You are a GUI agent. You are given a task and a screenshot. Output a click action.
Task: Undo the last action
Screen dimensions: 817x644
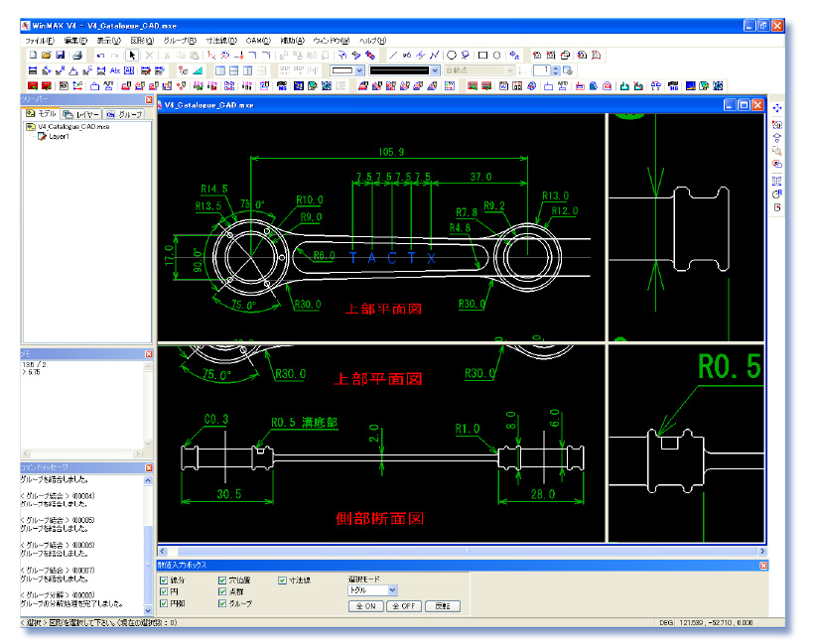[x=100, y=55]
